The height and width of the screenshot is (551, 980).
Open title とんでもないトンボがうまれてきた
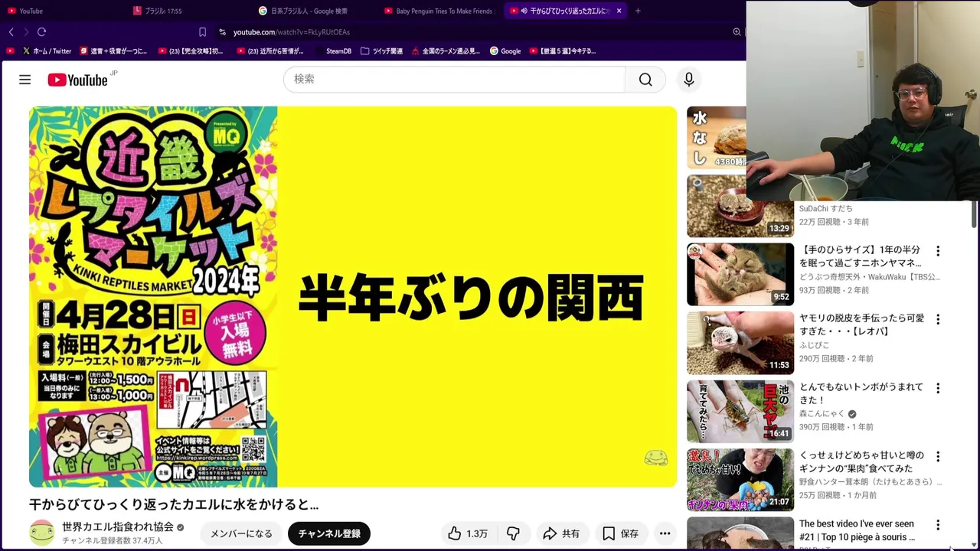pos(861,393)
